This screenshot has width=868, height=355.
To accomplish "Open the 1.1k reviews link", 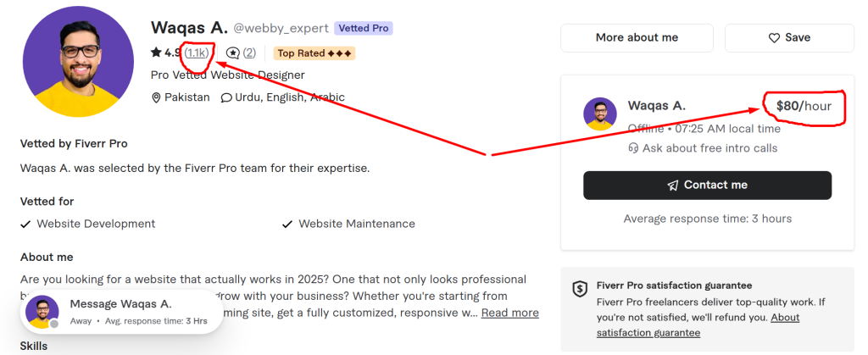I will [x=196, y=53].
